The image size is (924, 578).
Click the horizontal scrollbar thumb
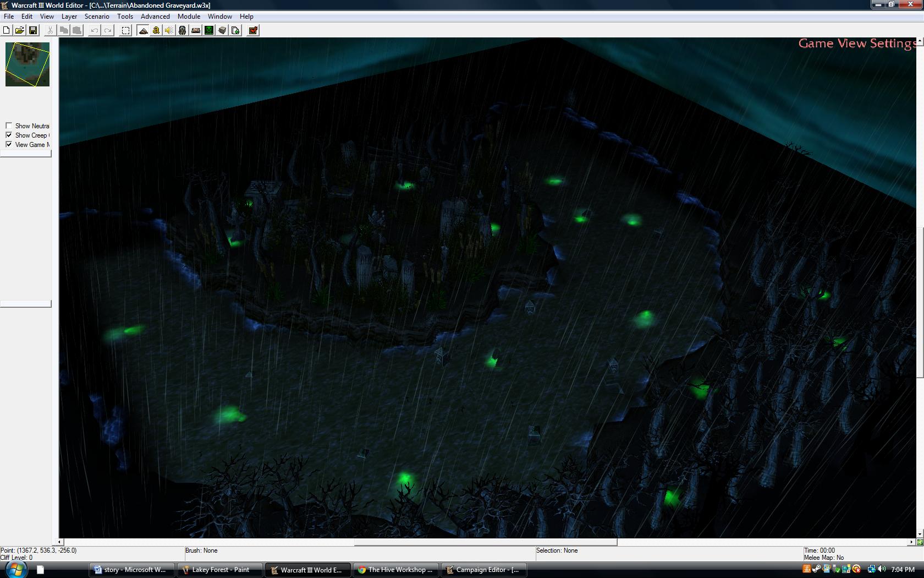(486, 542)
